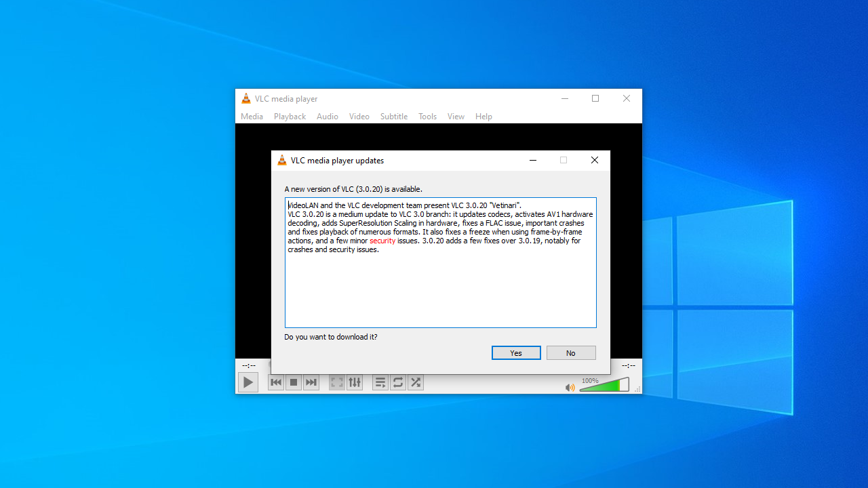Close the main VLC media player window
This screenshot has height=488, width=868.
(627, 99)
